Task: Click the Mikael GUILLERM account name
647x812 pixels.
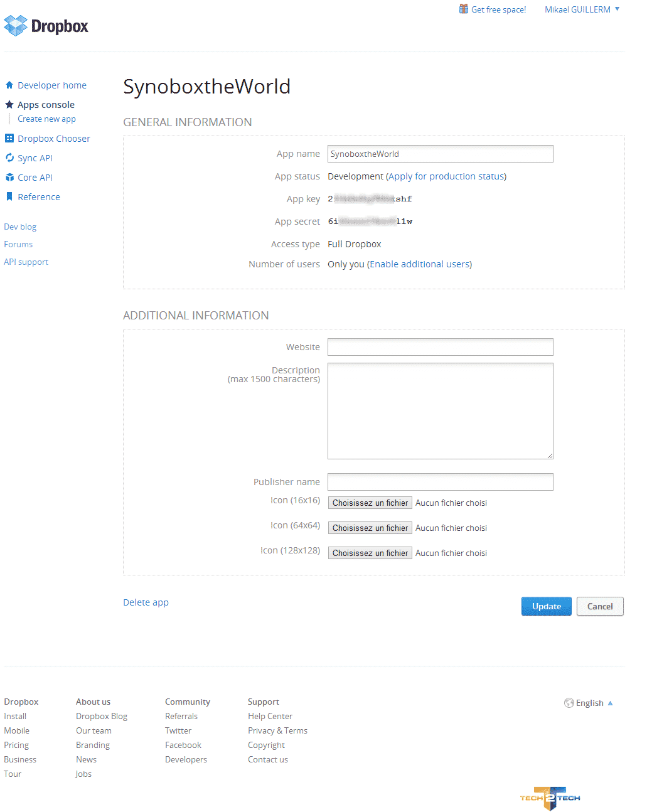Action: pyautogui.click(x=577, y=9)
